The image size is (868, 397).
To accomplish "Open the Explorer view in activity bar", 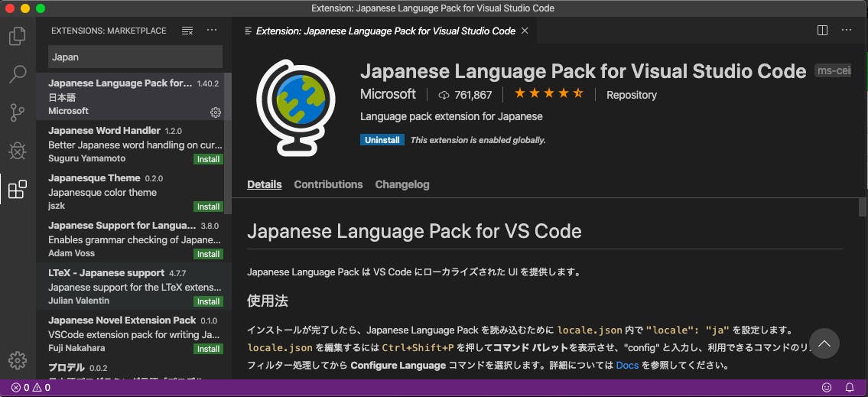I will 17,37.
